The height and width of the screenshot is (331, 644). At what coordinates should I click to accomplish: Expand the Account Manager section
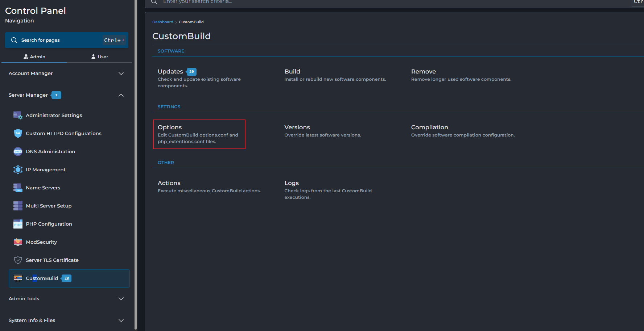click(x=121, y=74)
